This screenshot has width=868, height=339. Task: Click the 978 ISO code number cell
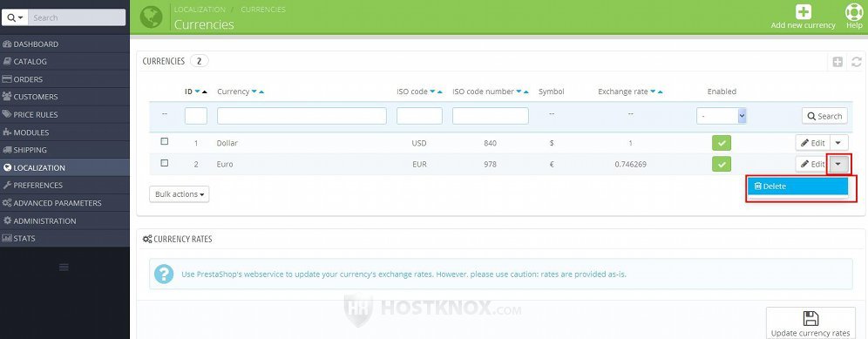click(490, 165)
